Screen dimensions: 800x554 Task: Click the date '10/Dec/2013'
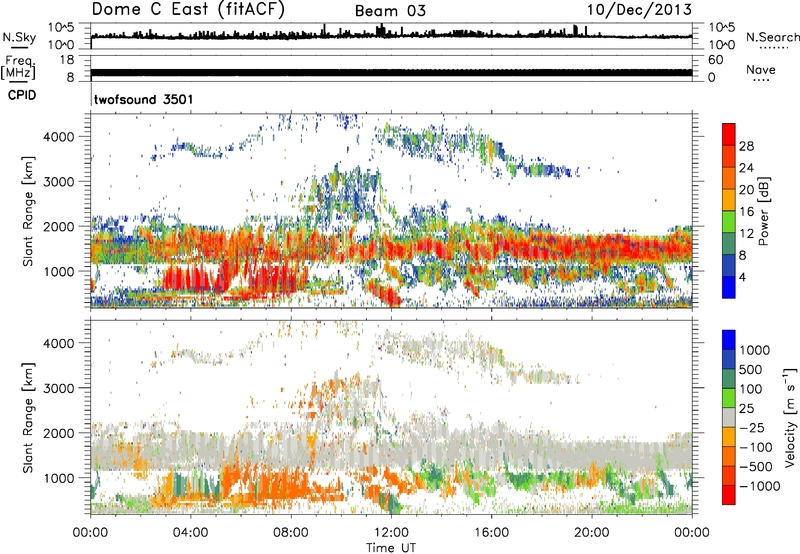pyautogui.click(x=639, y=10)
